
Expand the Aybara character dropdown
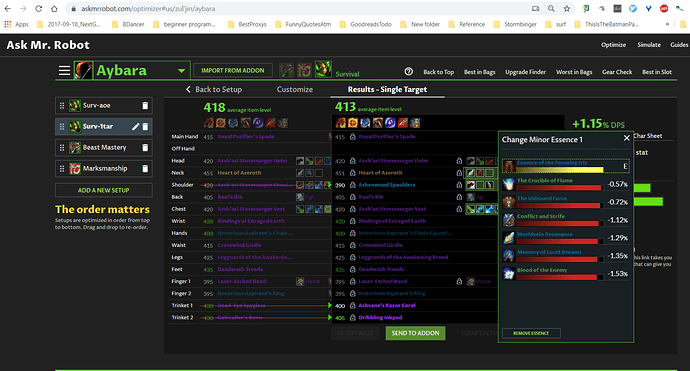coord(181,71)
